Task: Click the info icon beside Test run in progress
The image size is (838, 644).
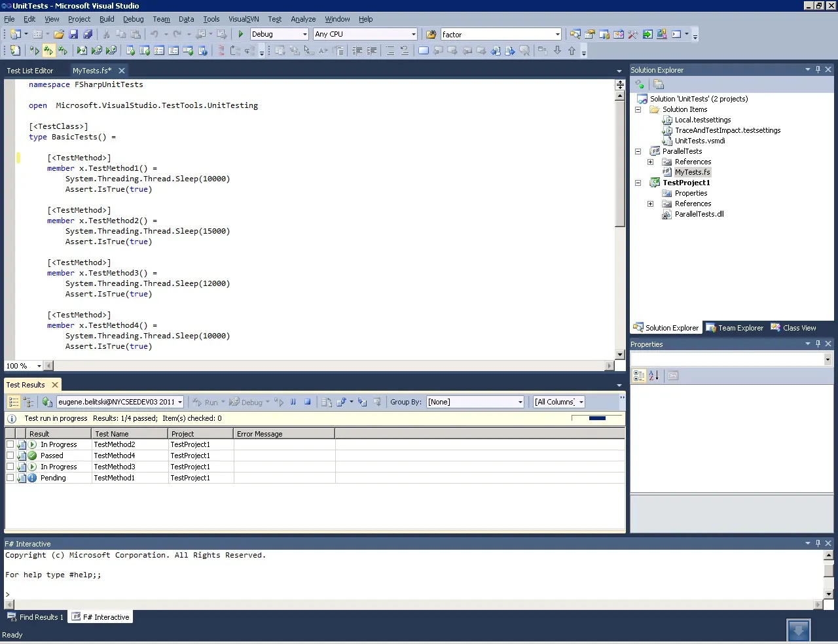Action: pyautogui.click(x=12, y=418)
